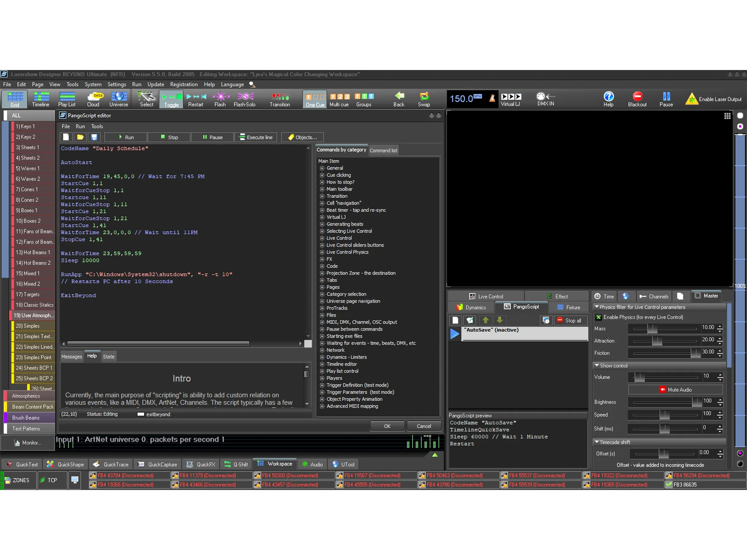Click the metronome beat tap icon
This screenshot has width=747, height=560.
pyautogui.click(x=492, y=98)
